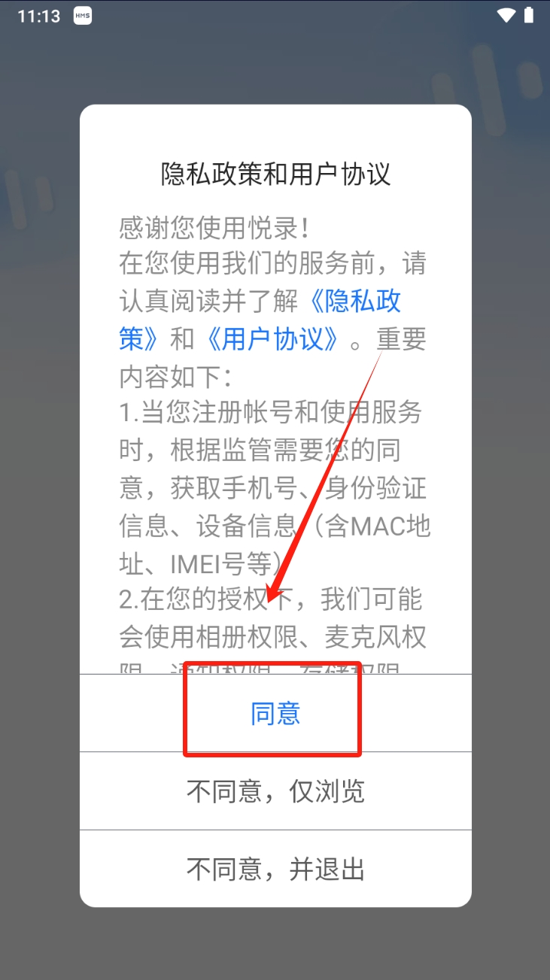Tap the Wi-Fi signal icon

(506, 15)
